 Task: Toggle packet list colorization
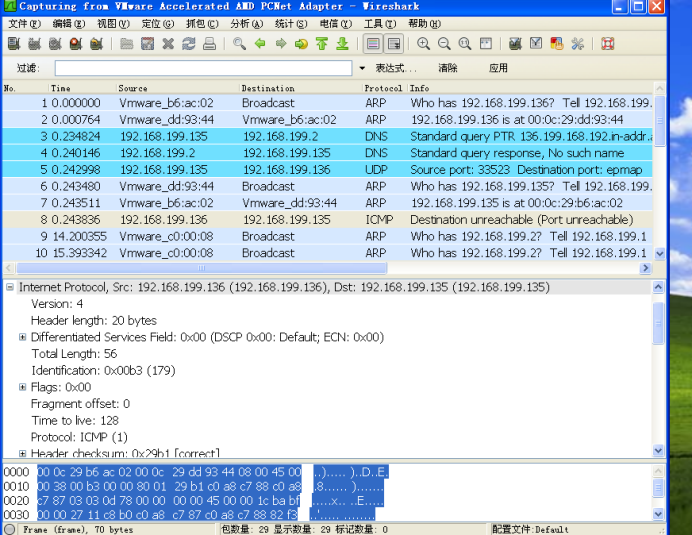[x=373, y=44]
